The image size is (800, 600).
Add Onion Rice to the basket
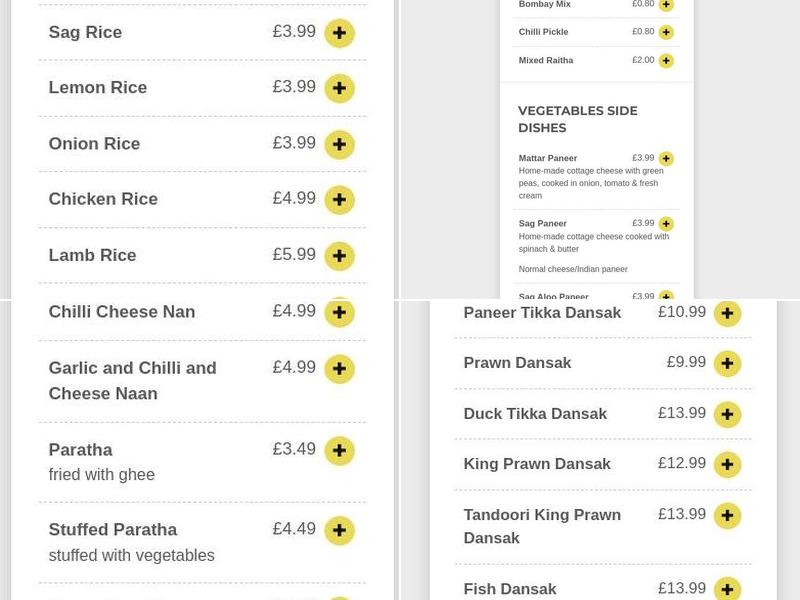tap(339, 144)
